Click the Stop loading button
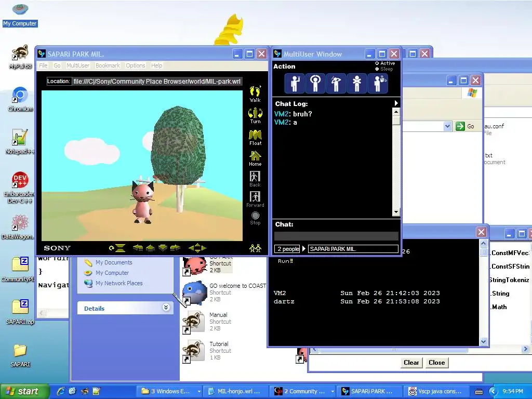532x399 pixels. (255, 218)
